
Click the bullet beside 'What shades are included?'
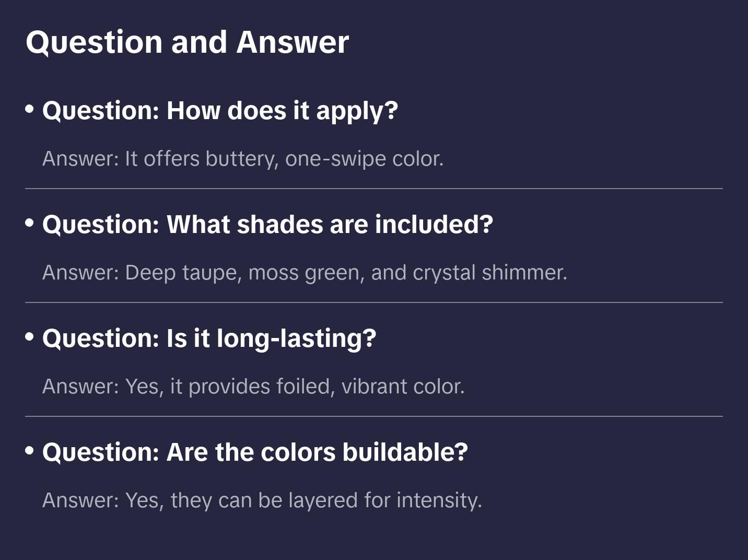[x=29, y=223]
